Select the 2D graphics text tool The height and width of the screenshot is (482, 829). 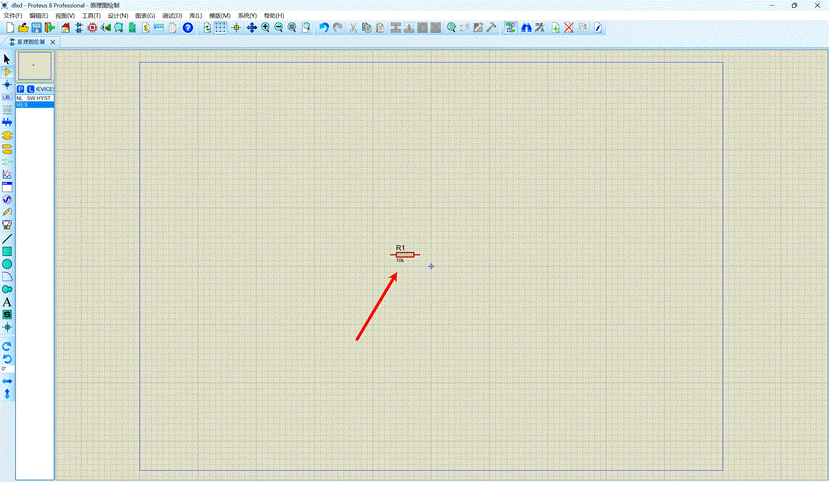pos(7,302)
